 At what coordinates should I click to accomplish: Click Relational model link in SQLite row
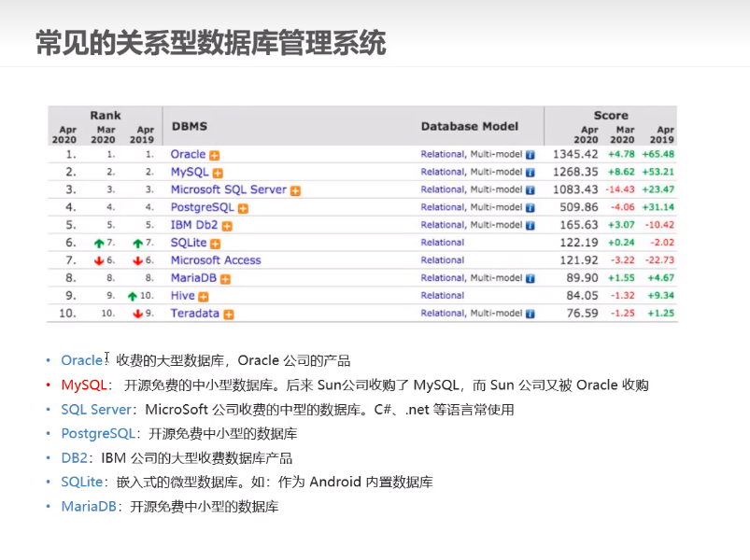pos(443,243)
